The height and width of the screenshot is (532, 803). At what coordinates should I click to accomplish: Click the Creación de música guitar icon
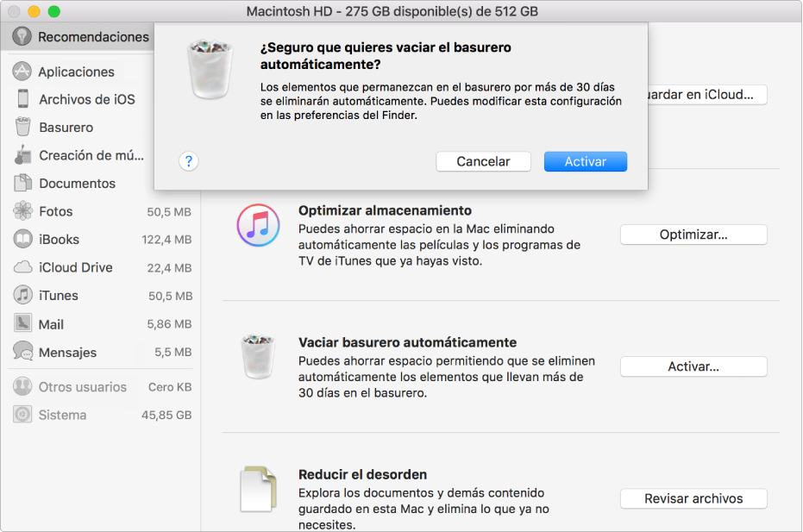click(22, 155)
